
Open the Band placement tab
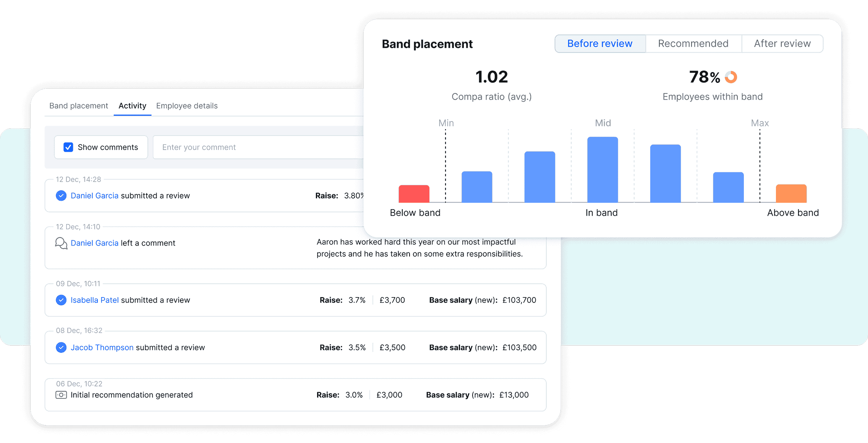click(79, 106)
